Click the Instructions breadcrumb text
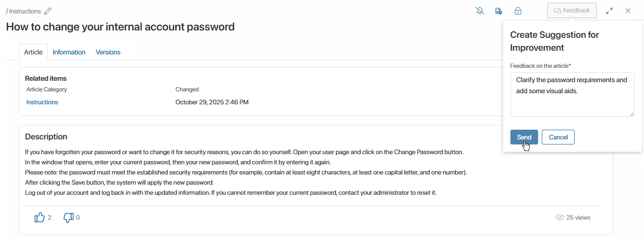 tap(25, 11)
